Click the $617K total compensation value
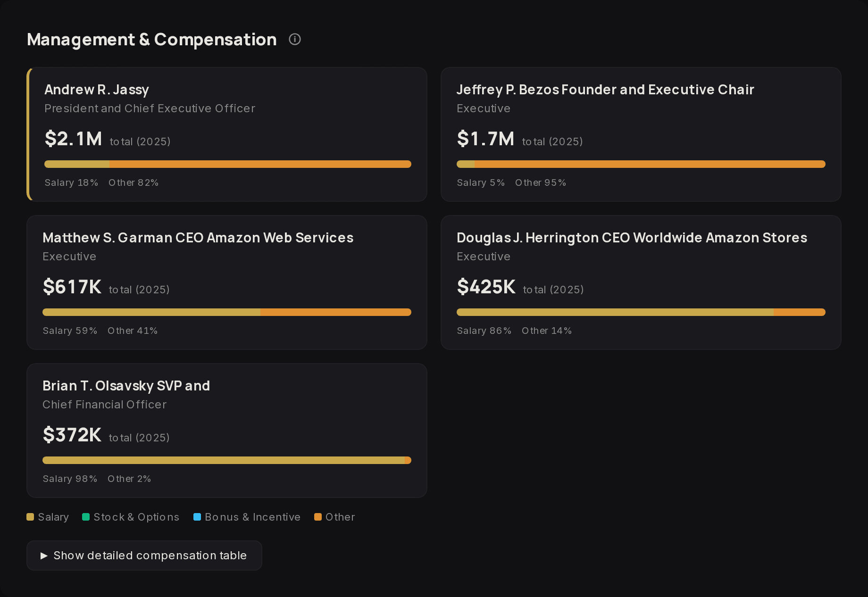The height and width of the screenshot is (597, 868). [72, 287]
